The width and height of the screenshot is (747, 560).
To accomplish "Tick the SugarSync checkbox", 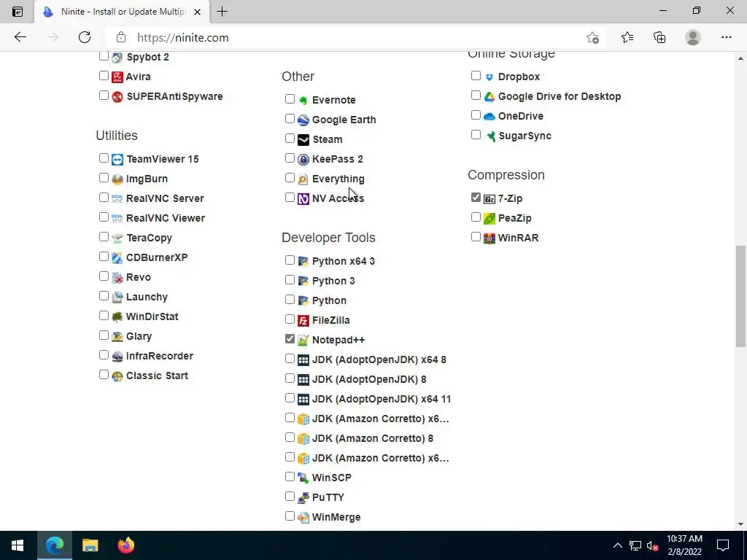I will pos(476,135).
